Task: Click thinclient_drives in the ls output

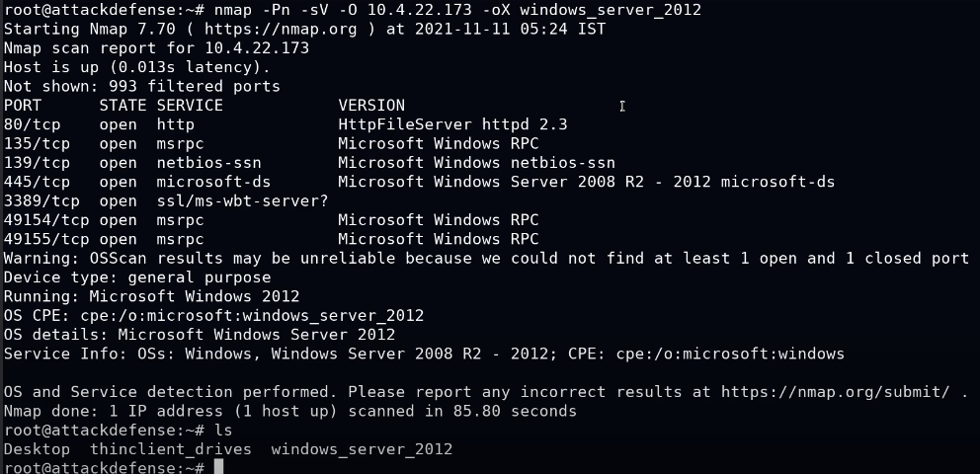Action: (171, 448)
